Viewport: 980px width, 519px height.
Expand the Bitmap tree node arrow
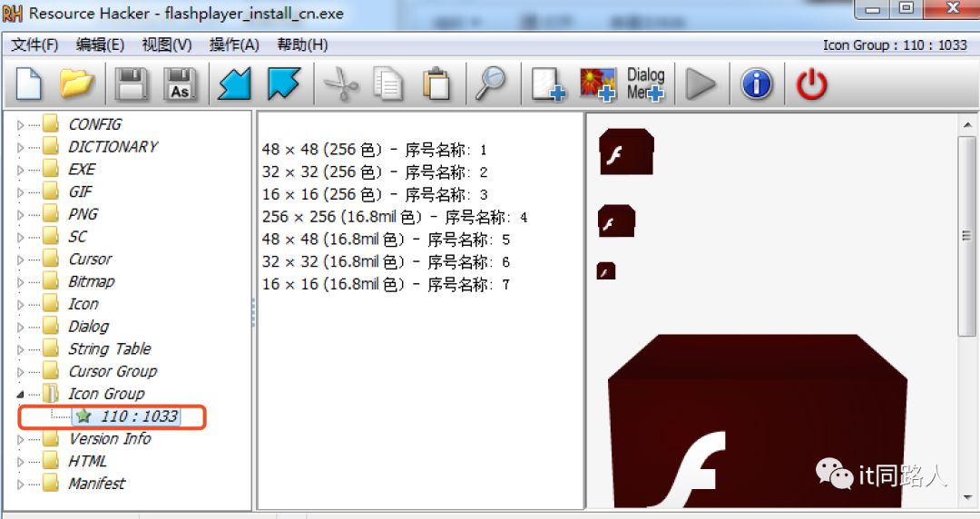coord(20,282)
